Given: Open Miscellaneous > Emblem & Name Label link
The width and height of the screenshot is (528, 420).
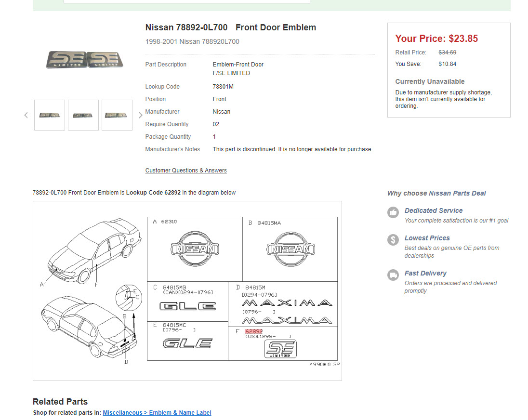Looking at the screenshot, I should click(157, 413).
